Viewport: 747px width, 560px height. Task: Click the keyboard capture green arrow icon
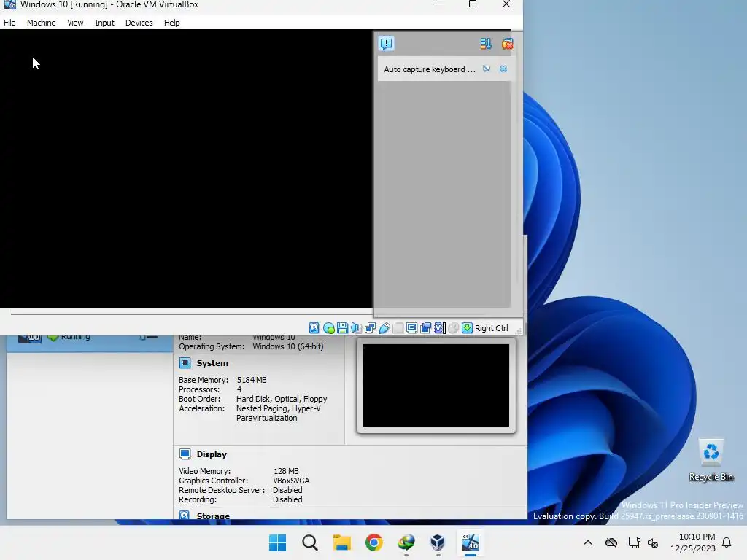pos(468,327)
